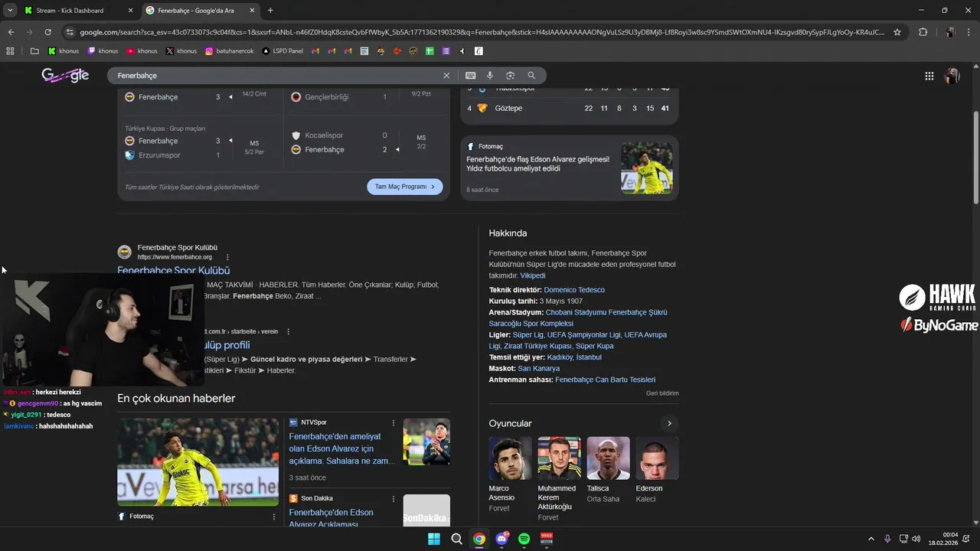Open Fenerbahçe Can Bartu Tesisleri link
The image size is (980, 551).
(605, 380)
